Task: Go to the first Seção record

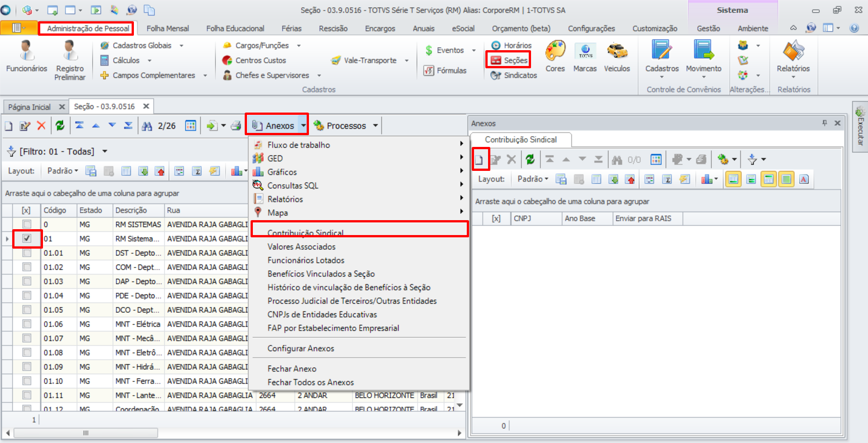Action: pos(80,126)
